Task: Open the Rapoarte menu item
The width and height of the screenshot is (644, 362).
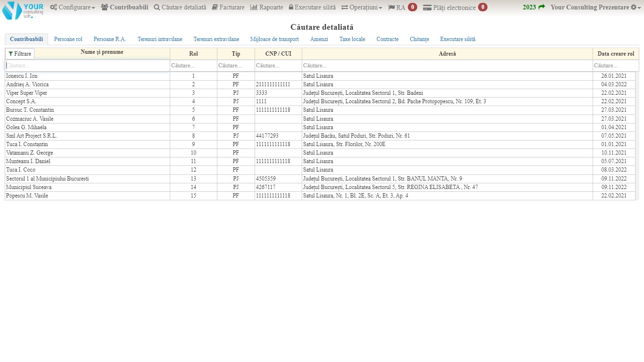Action: 267,8
